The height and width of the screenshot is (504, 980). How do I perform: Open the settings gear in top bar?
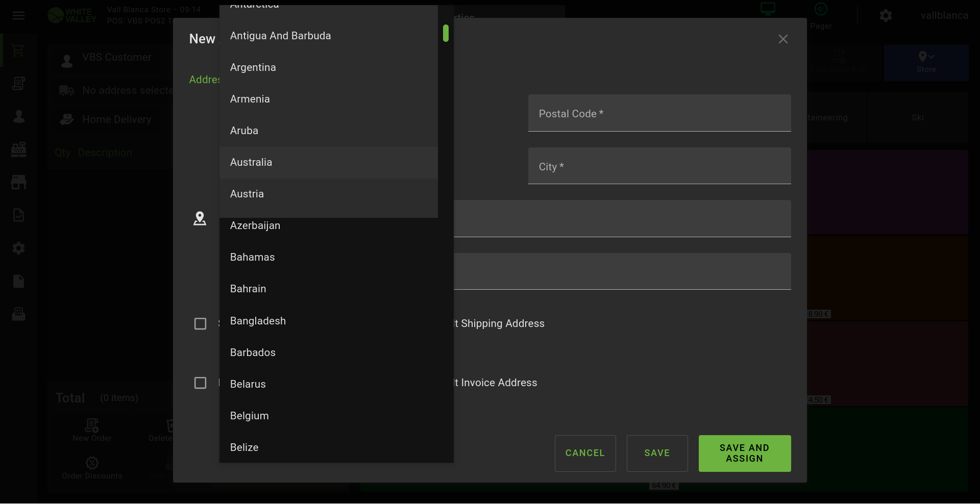click(886, 16)
